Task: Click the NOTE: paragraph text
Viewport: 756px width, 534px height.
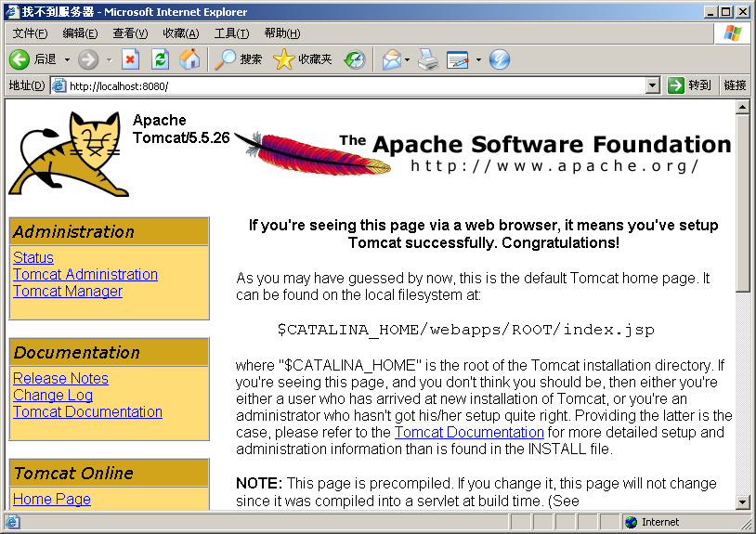Action: click(476, 491)
